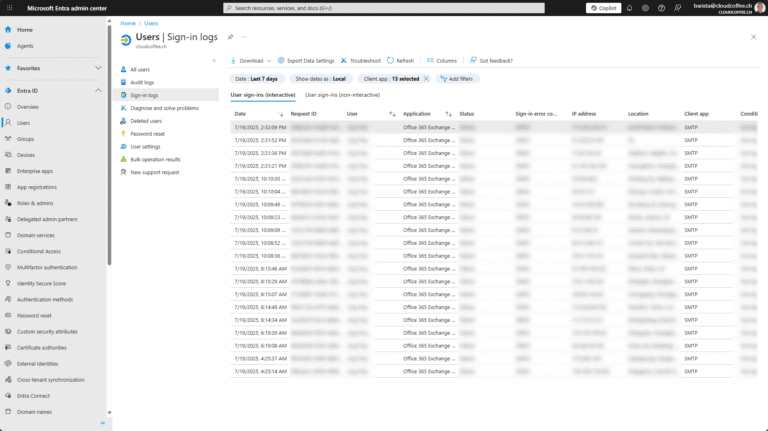The image size is (768, 431).
Task: Pin the Sign-in logs blade
Action: (x=230, y=37)
